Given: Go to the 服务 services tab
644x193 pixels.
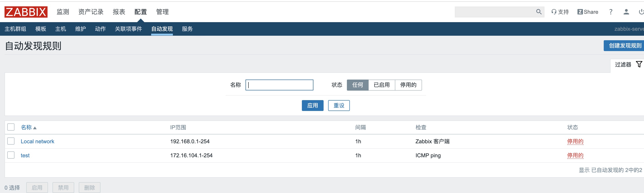Looking at the screenshot, I should [187, 29].
